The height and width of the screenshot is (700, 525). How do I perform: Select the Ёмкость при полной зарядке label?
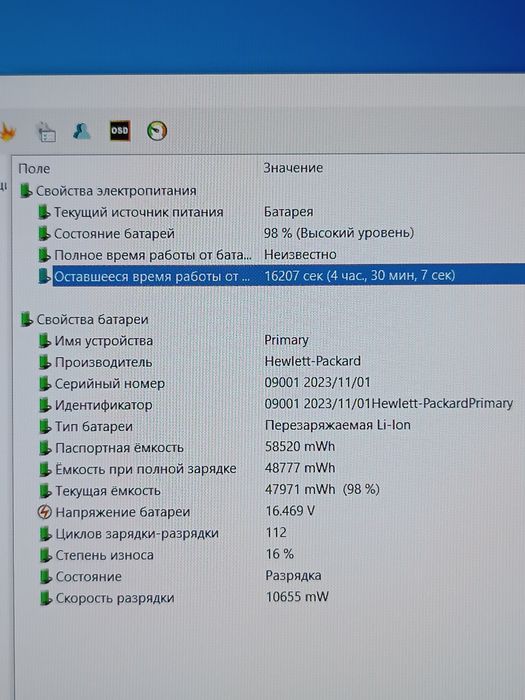pyautogui.click(x=146, y=469)
